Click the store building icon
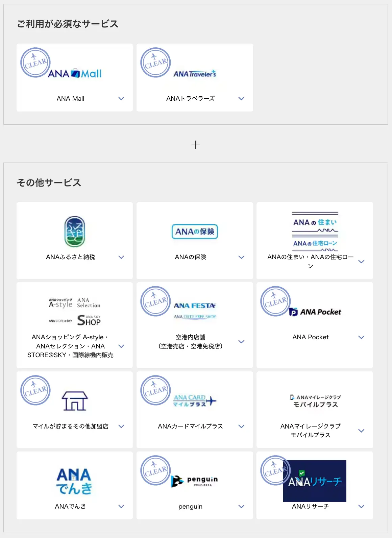The height and width of the screenshot is (538, 392). coord(75,401)
